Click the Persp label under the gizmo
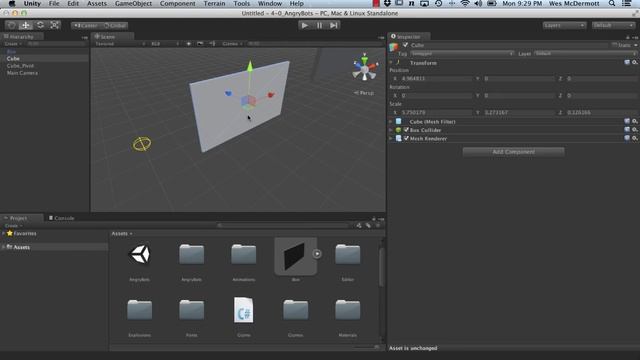The height and width of the screenshot is (360, 640). pyautogui.click(x=364, y=93)
